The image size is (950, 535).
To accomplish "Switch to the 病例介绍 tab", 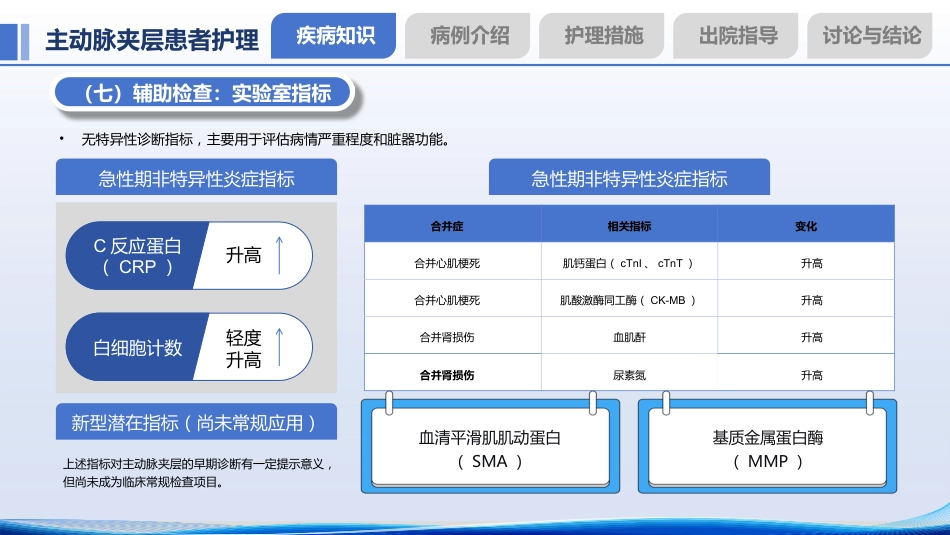I will tap(468, 36).
